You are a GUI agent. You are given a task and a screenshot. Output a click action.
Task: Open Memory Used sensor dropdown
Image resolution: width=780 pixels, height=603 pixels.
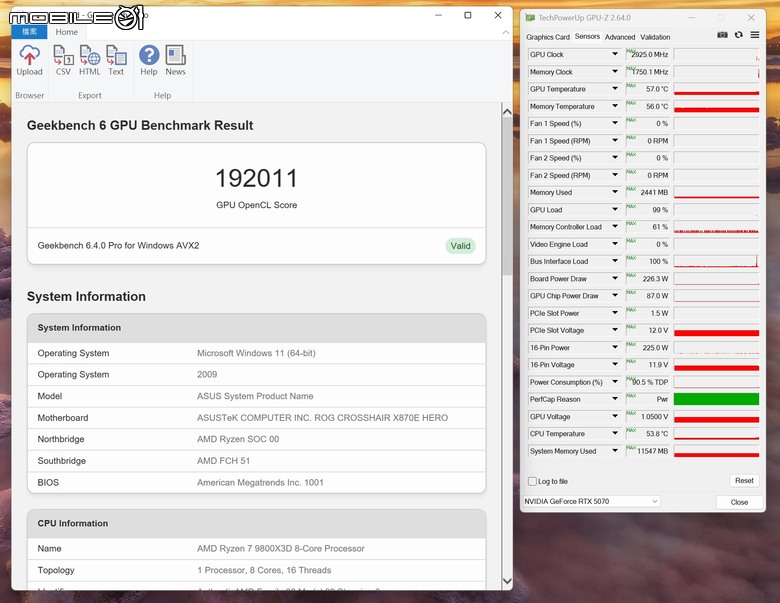point(615,192)
